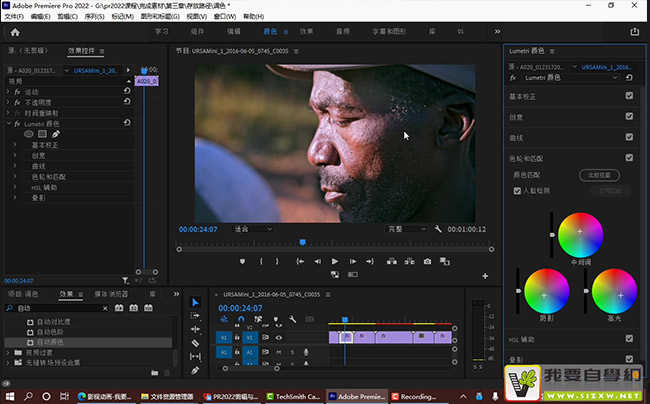Add a marker in Program monitor
650x404 pixels.
click(243, 261)
